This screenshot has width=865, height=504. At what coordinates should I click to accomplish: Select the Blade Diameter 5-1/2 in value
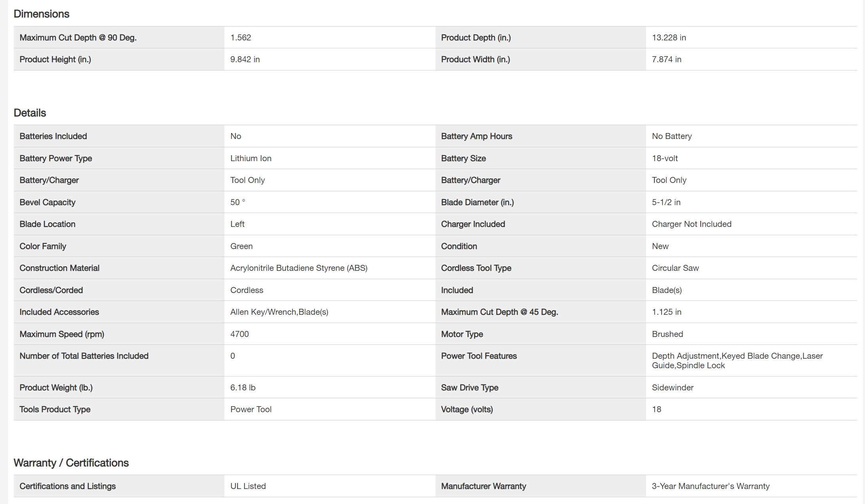pyautogui.click(x=666, y=202)
